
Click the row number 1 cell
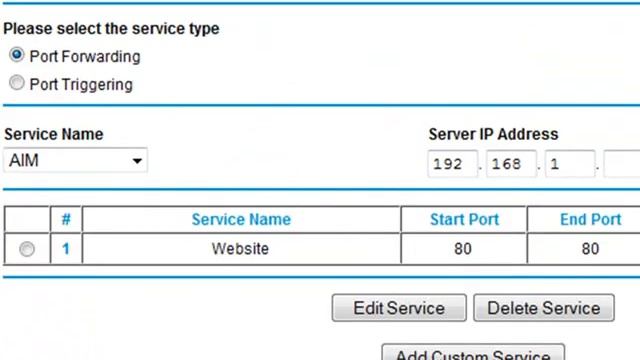[x=66, y=249]
